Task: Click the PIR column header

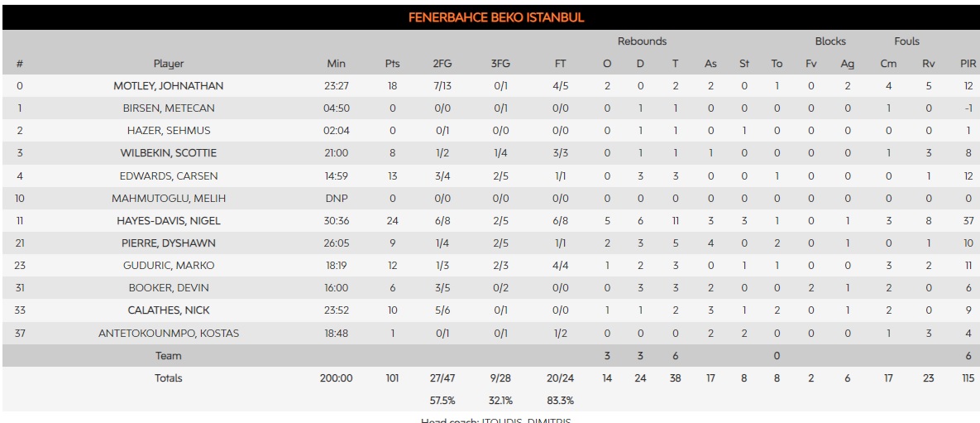Action: point(968,64)
